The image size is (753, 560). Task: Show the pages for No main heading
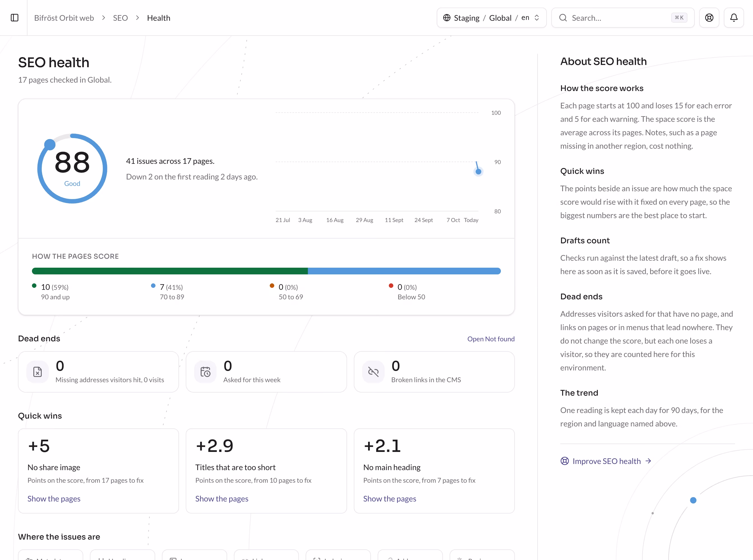pyautogui.click(x=389, y=499)
